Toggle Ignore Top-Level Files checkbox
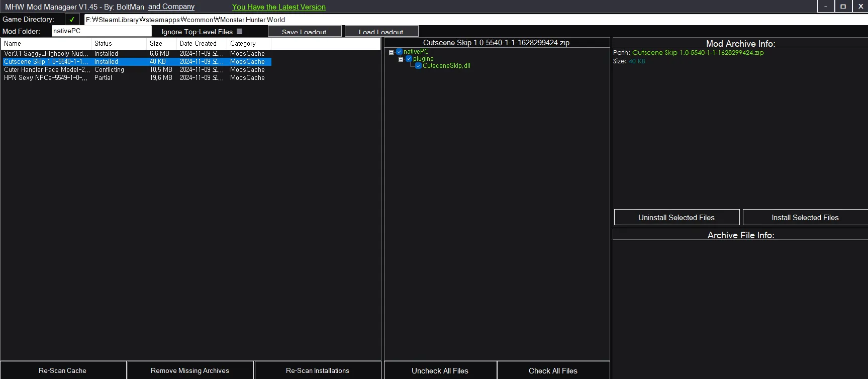This screenshot has width=868, height=379. (x=240, y=32)
